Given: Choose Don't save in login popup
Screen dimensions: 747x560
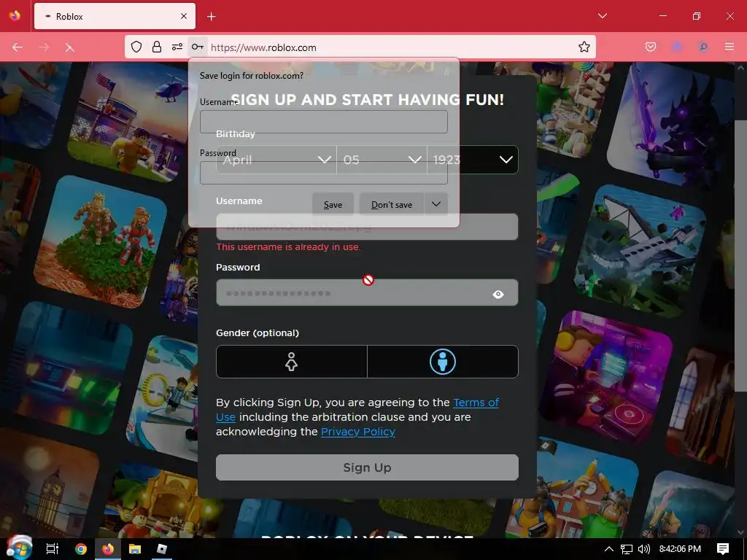Looking at the screenshot, I should pos(392,204).
